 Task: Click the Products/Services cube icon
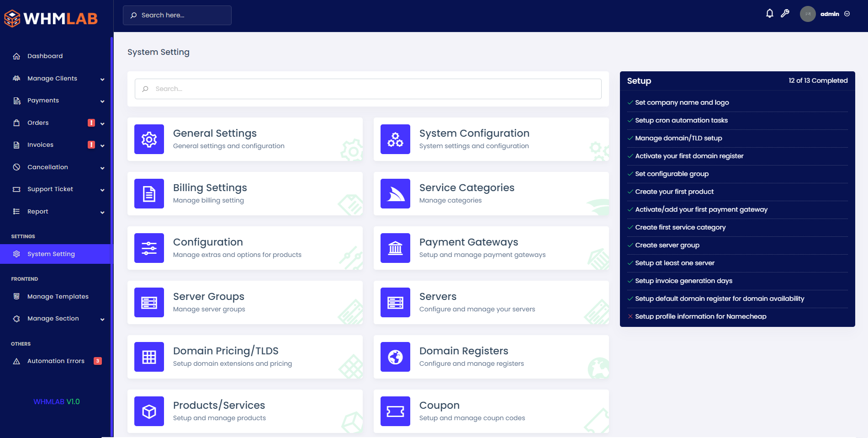point(149,411)
